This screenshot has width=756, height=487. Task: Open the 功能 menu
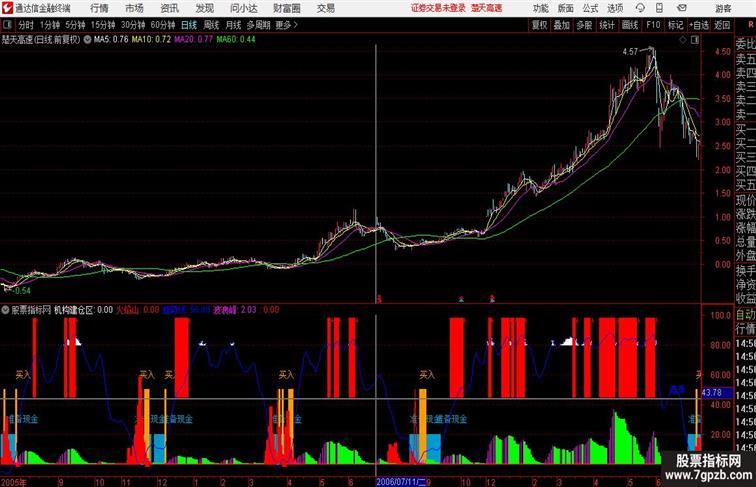pyautogui.click(x=540, y=8)
